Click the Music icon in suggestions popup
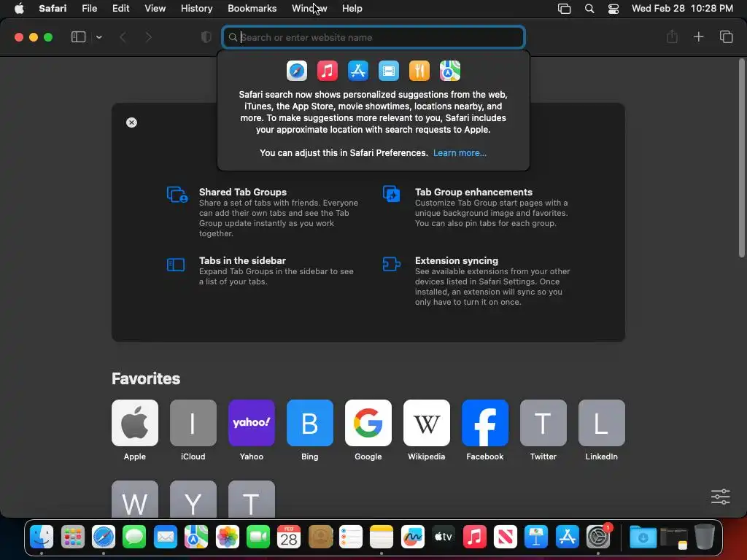The image size is (747, 560). coord(328,71)
